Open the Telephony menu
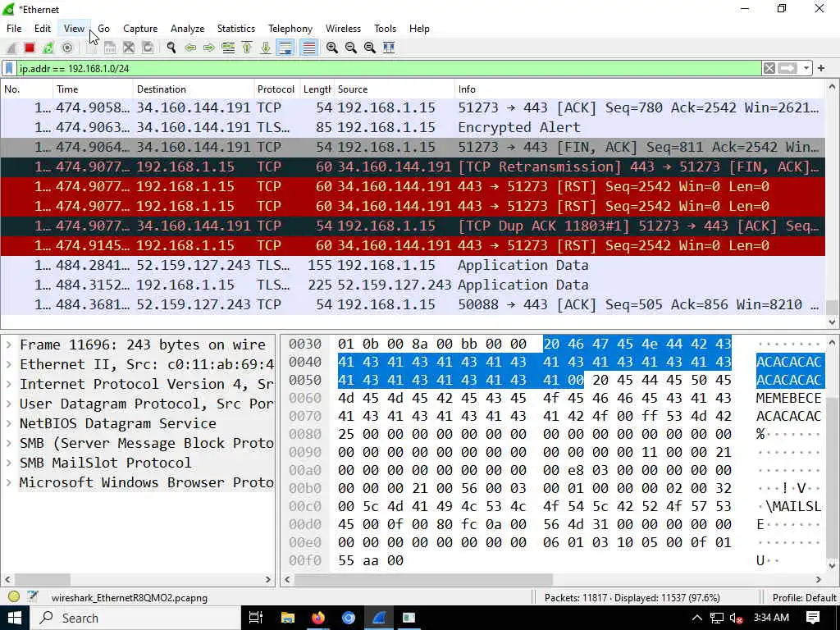Screen dimensions: 840x630 (x=290, y=29)
